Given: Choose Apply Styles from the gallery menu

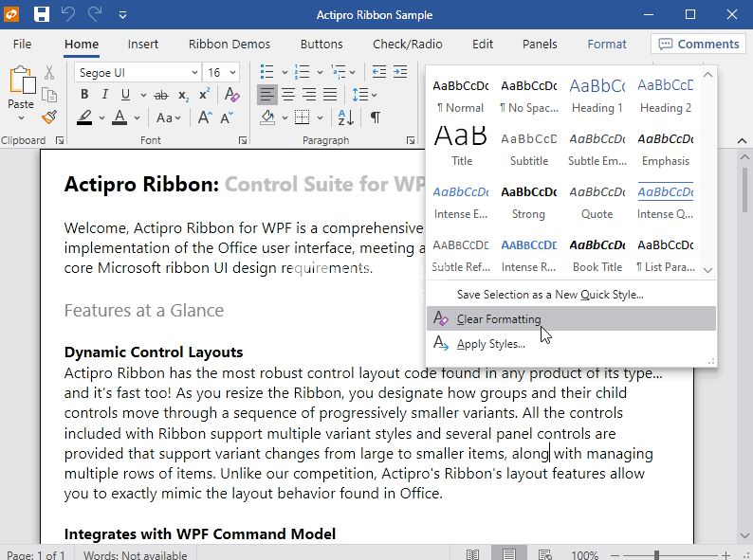Looking at the screenshot, I should click(490, 344).
